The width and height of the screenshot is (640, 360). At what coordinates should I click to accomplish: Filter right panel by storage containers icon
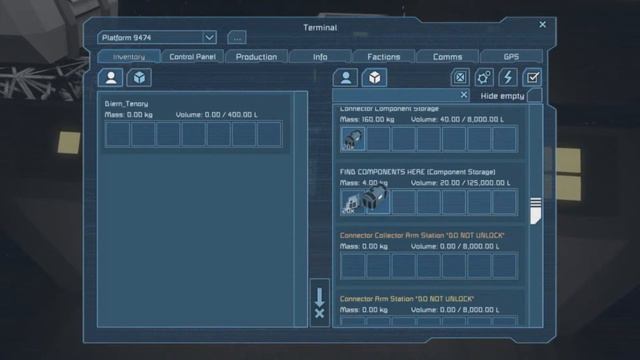[x=460, y=78]
